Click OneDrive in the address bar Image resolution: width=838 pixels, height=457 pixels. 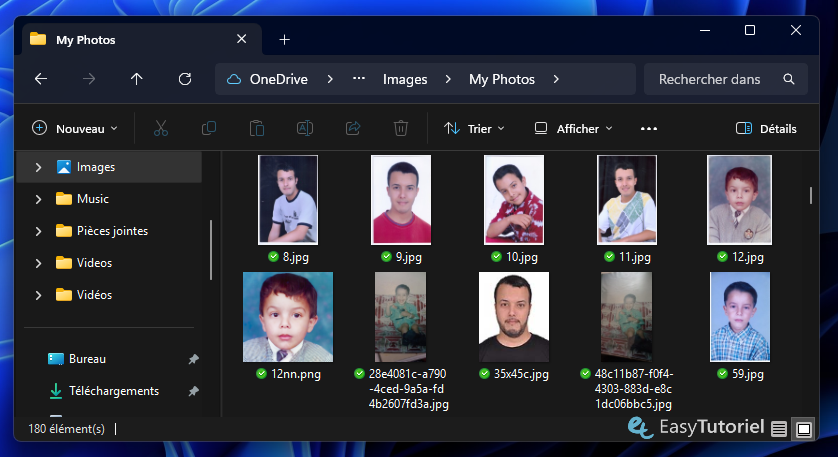[x=278, y=79]
